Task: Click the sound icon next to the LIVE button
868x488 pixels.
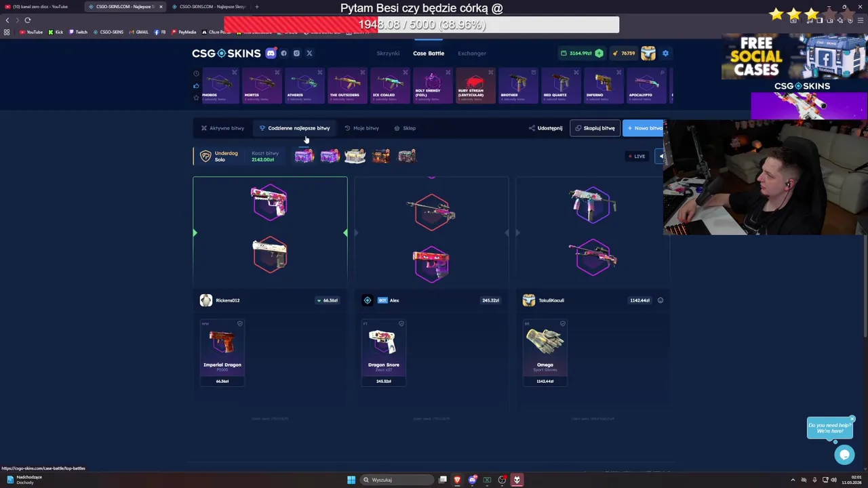Action: point(660,157)
